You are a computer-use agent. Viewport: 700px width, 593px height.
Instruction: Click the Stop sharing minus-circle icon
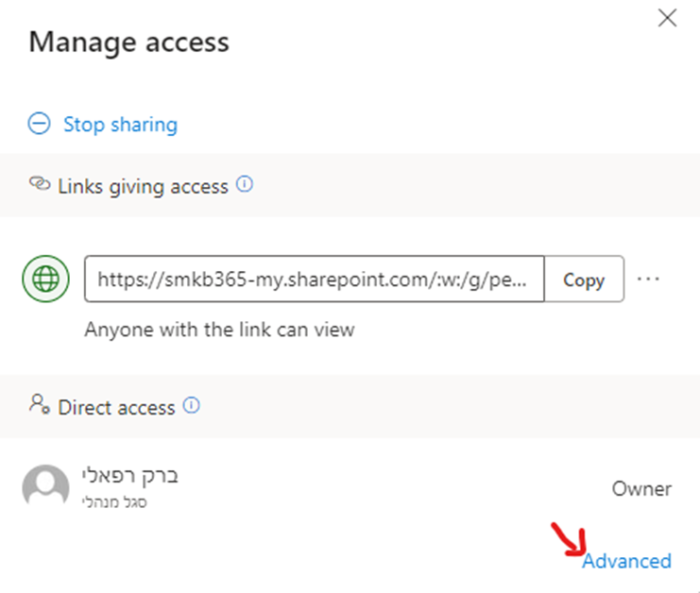point(39,124)
